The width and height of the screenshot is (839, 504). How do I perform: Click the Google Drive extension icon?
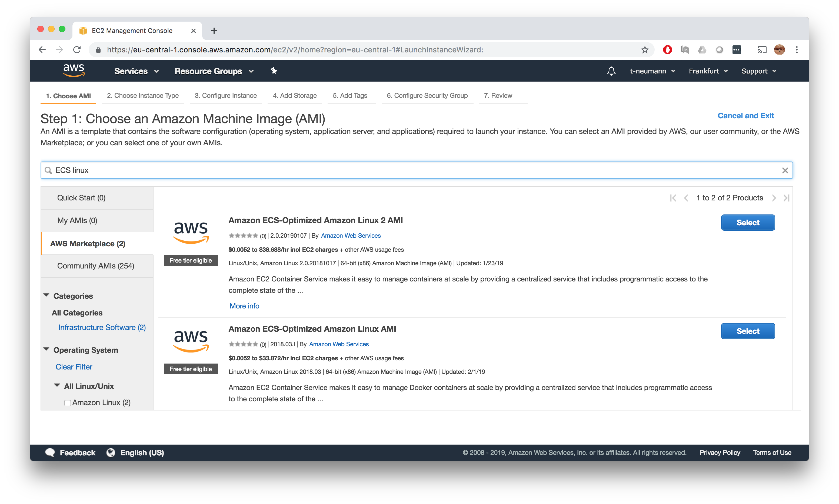pyautogui.click(x=702, y=50)
